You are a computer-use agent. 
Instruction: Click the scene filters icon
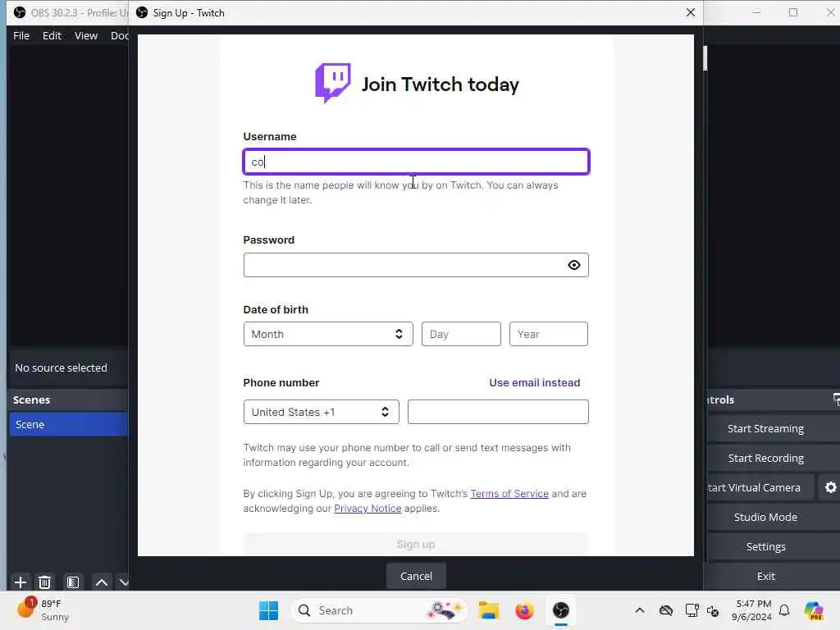pyautogui.click(x=72, y=582)
